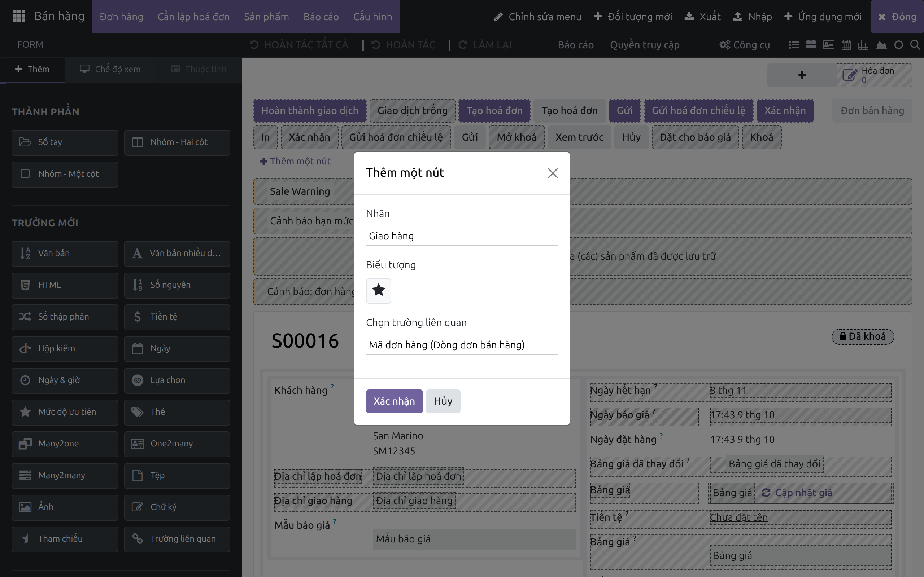Open the graph view editor icon
The image size is (924, 577).
(881, 45)
